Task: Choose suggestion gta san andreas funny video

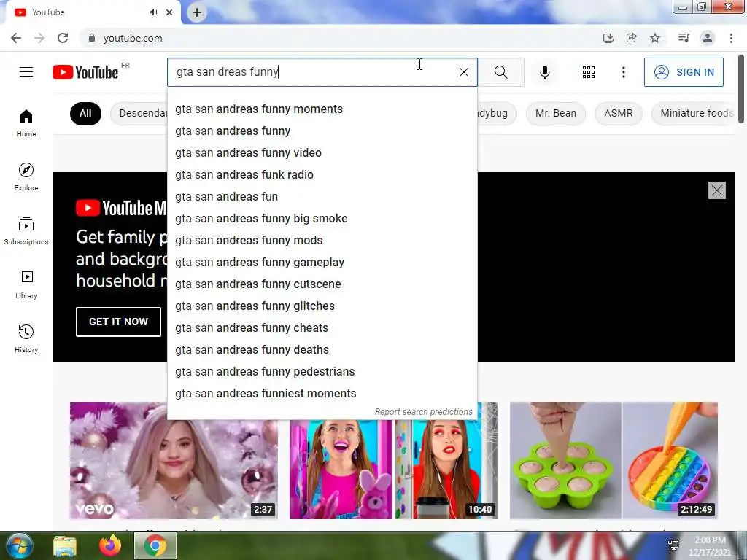Action: point(322,153)
